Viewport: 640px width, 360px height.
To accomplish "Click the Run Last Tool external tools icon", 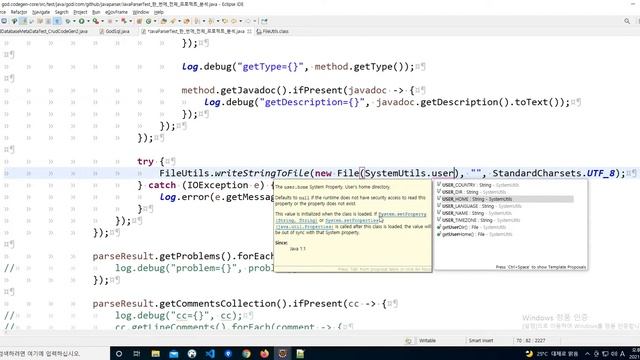I will (x=96, y=21).
